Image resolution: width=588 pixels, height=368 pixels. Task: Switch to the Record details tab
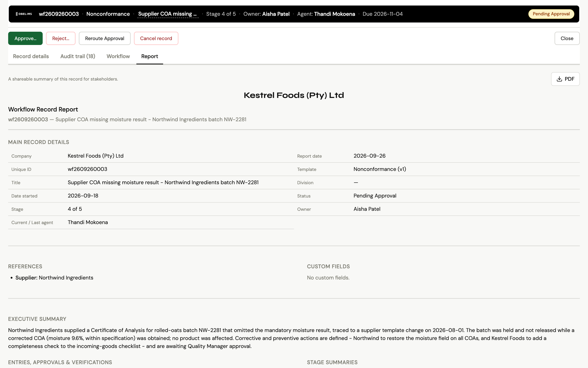31,56
